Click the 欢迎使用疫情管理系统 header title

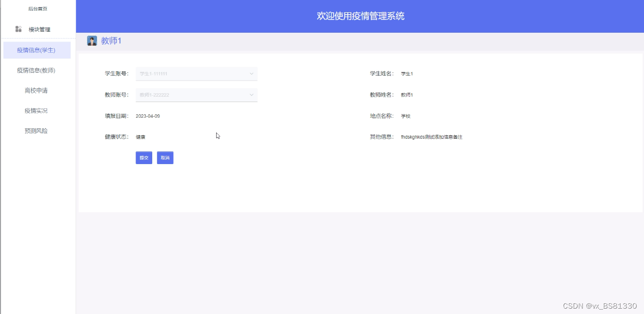tap(361, 16)
